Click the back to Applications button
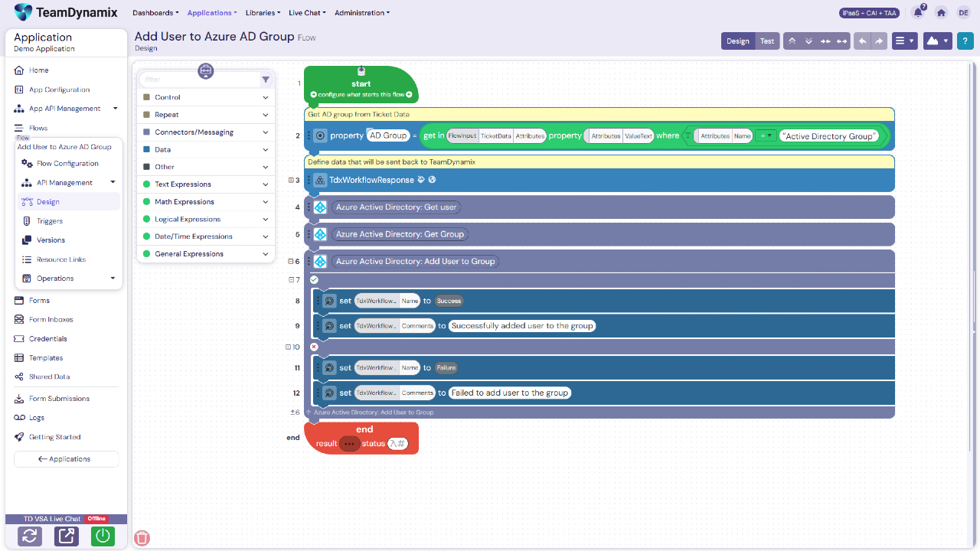The width and height of the screenshot is (980, 551). click(x=66, y=459)
